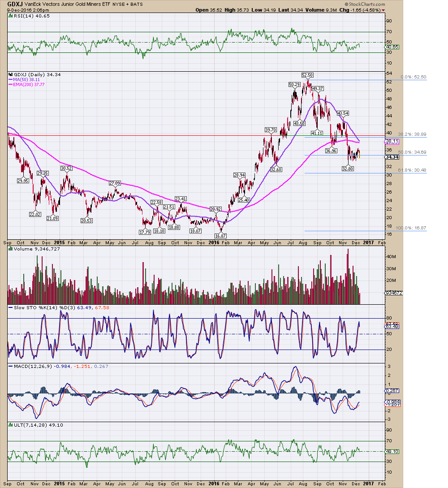Click the 43.54 price annotation
This screenshot has height=488, width=448.
(x=343, y=113)
